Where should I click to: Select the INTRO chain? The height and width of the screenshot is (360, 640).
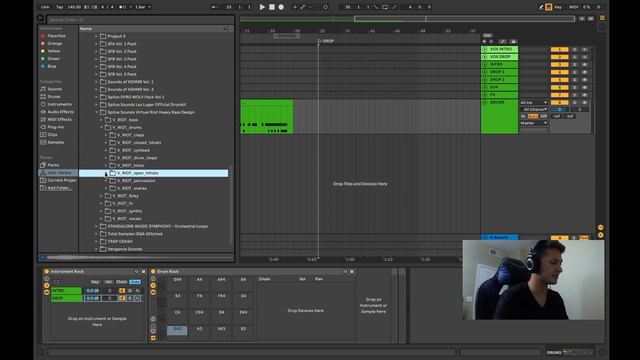click(66, 291)
